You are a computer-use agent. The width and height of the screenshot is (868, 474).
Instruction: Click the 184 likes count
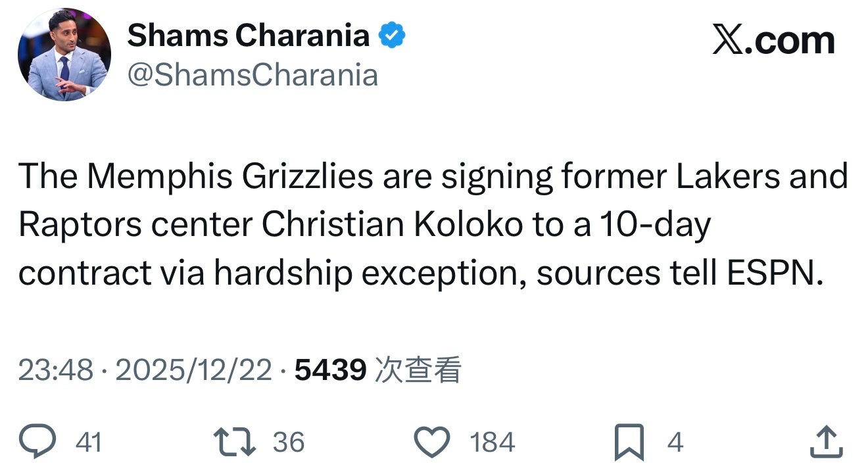pos(493,442)
